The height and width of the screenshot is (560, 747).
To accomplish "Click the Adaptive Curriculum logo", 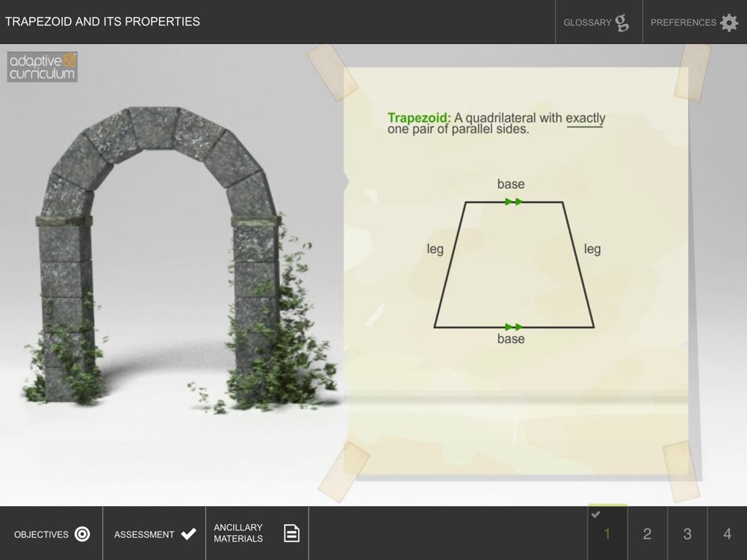I will pos(43,66).
